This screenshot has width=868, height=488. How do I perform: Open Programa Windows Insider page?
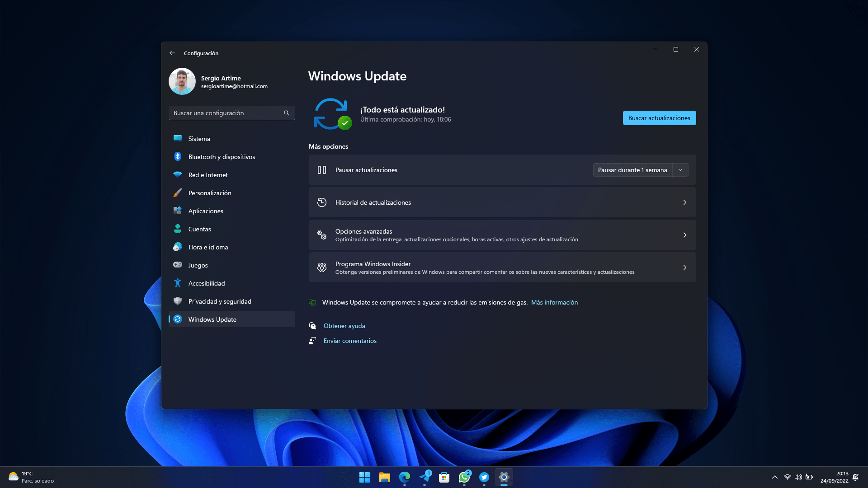[x=502, y=267]
